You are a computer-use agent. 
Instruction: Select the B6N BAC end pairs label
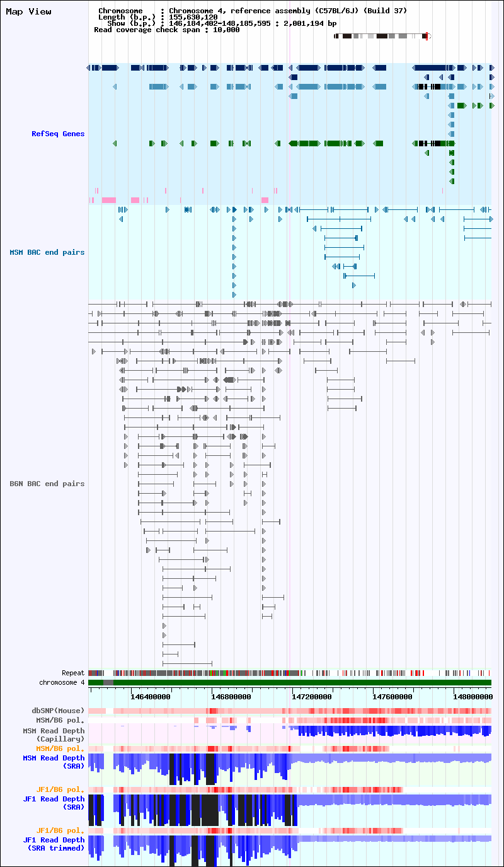tap(47, 484)
